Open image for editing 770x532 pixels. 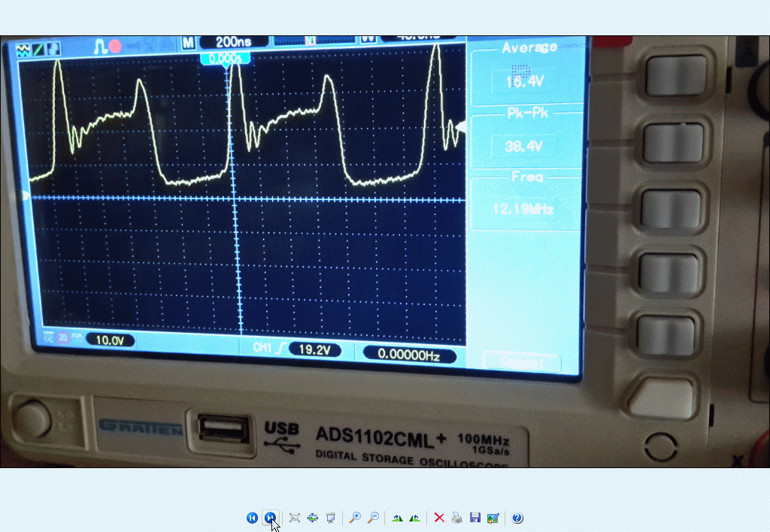493,518
